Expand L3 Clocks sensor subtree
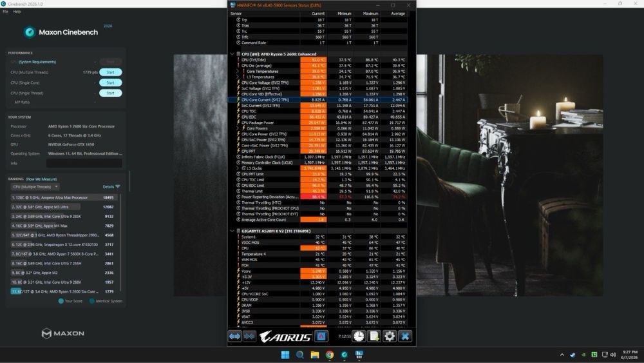 click(x=238, y=168)
